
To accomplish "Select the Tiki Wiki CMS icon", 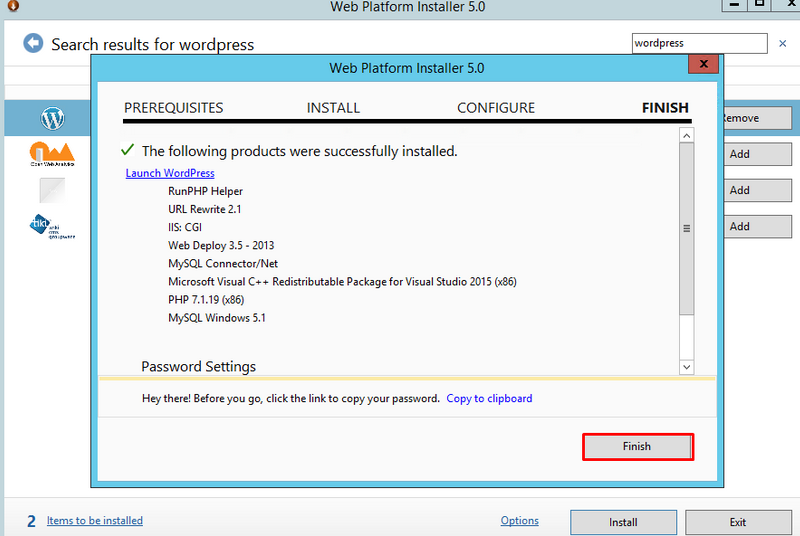I will pos(53,226).
